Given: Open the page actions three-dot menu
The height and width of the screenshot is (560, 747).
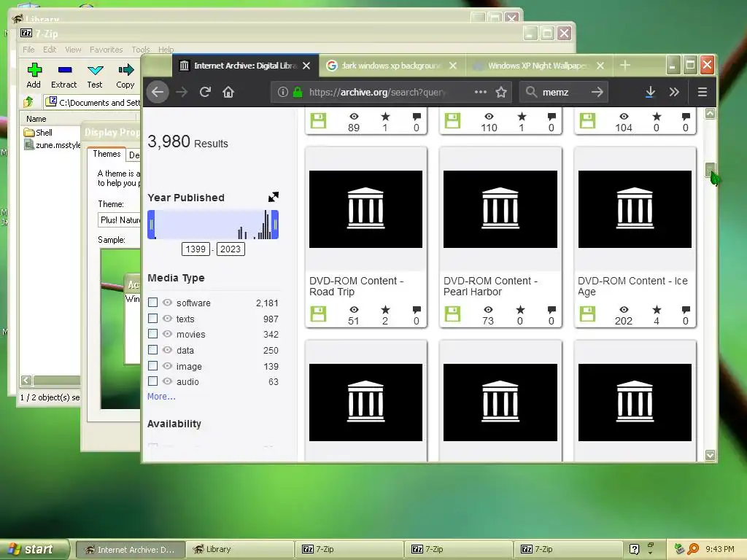Looking at the screenshot, I should click(480, 91).
